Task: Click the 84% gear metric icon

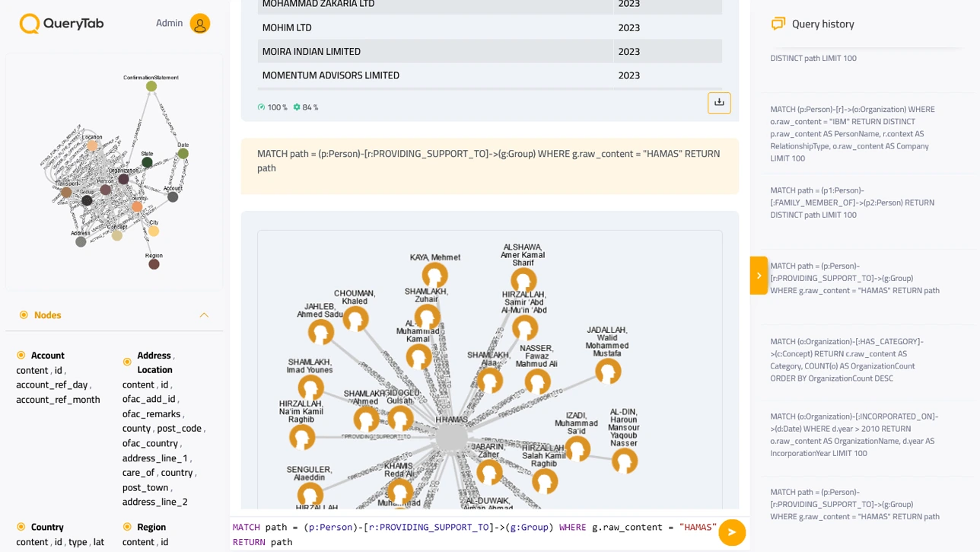Action: [295, 107]
